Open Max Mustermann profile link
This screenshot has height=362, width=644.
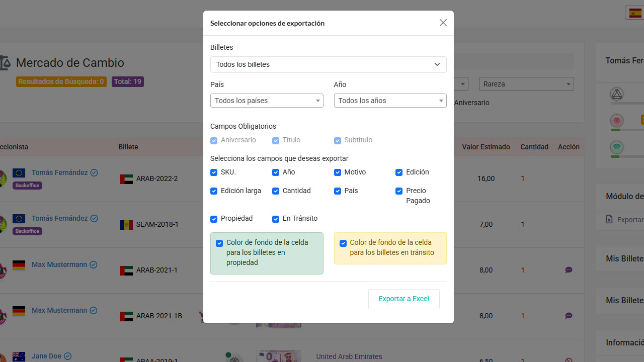pos(59,264)
